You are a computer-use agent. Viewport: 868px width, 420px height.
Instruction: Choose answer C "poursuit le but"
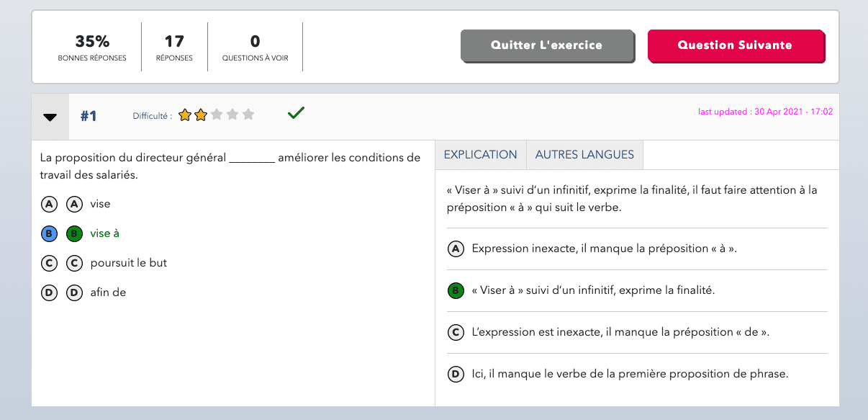[x=49, y=263]
